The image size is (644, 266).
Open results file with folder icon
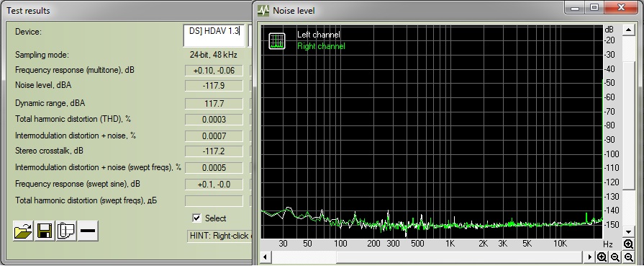23,231
